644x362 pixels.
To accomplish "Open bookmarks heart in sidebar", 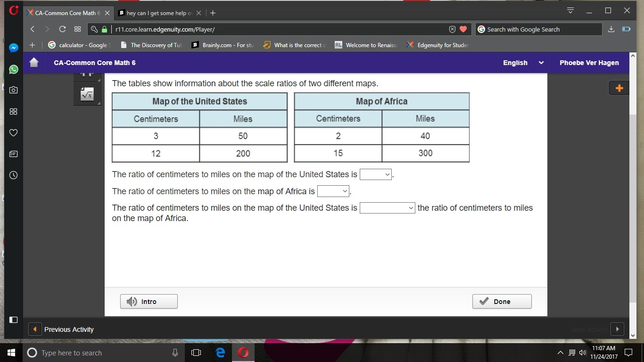I will pyautogui.click(x=13, y=133).
